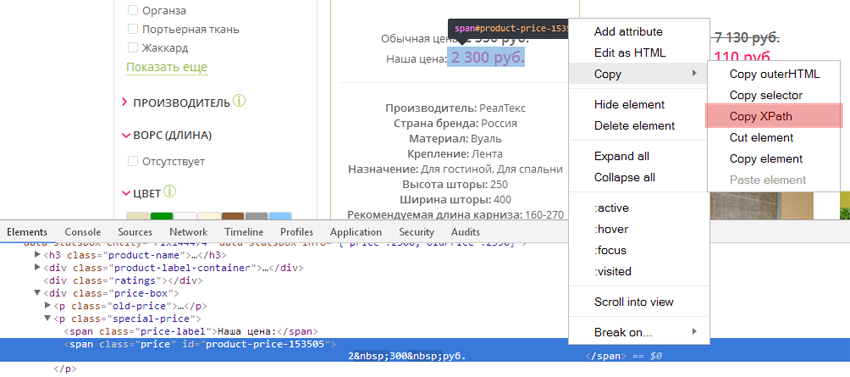Select Copy selector in submenu
Image resolution: width=850 pixels, height=377 pixels.
click(x=766, y=95)
